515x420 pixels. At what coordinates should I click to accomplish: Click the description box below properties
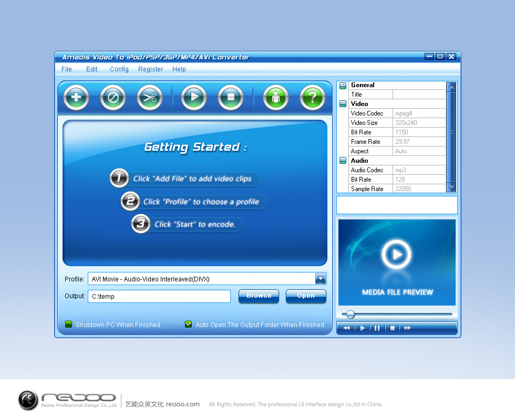pyautogui.click(x=397, y=205)
